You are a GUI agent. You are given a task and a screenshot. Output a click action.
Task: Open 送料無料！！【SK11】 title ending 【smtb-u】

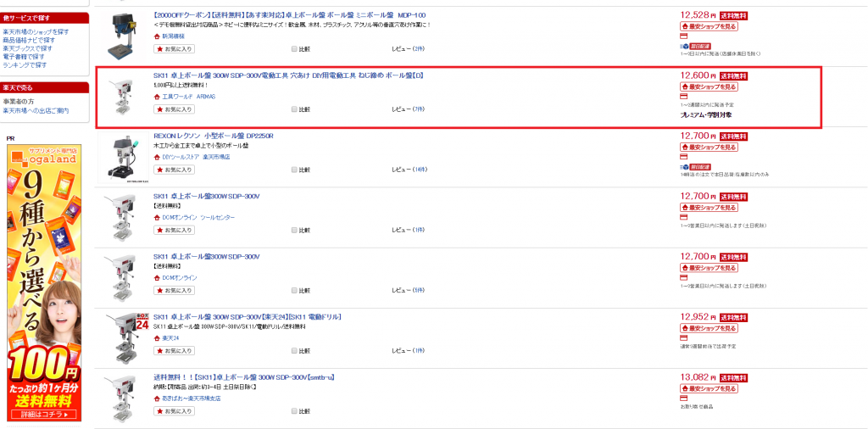click(243, 377)
